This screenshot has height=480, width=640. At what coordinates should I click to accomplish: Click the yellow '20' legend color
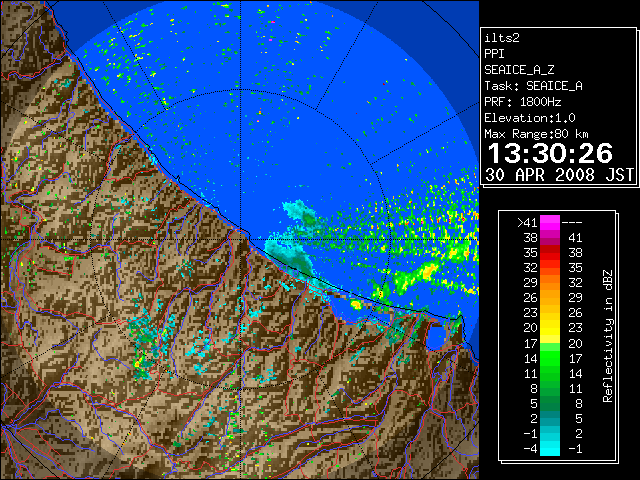[x=550, y=328]
